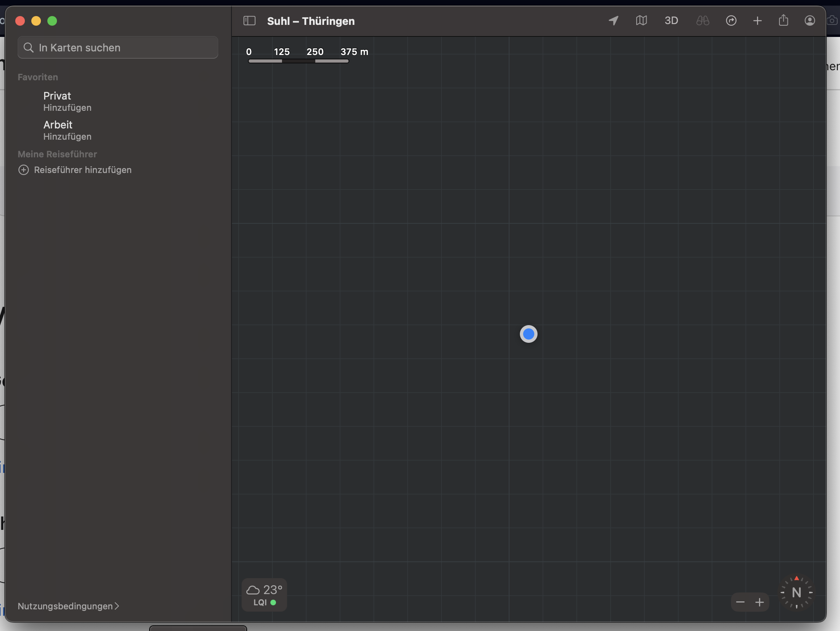Viewport: 840px width, 631px height.
Task: Open the directions route icon
Action: tap(731, 21)
